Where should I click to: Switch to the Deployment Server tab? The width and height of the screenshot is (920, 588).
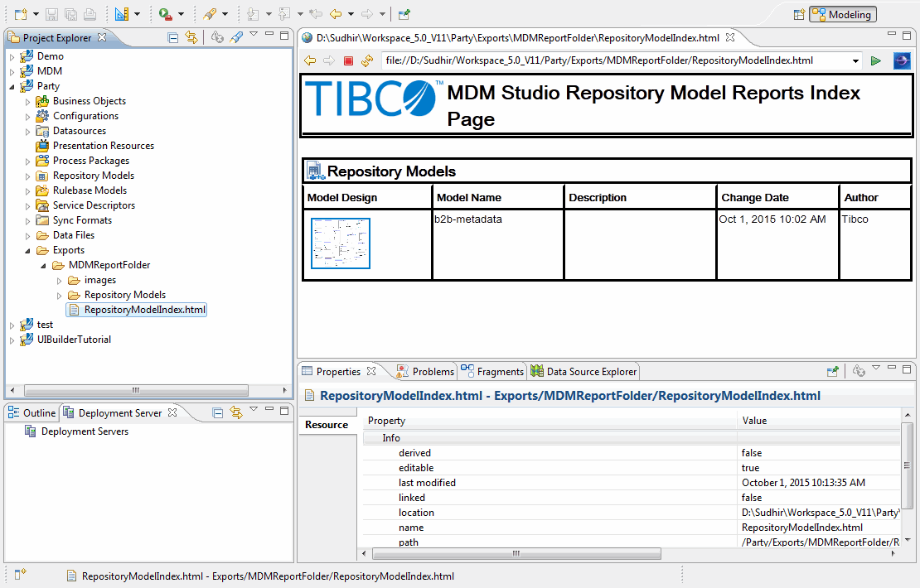point(119,412)
